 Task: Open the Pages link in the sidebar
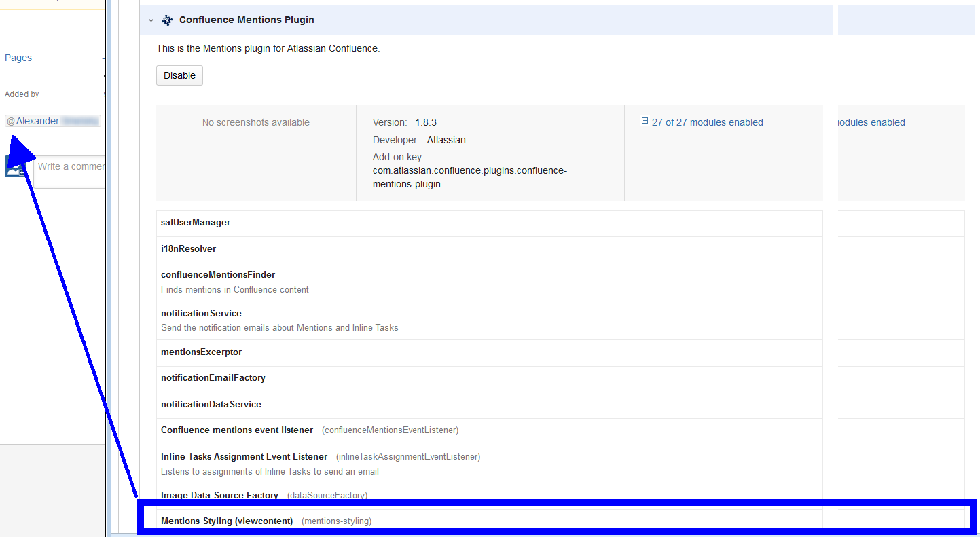coord(18,58)
